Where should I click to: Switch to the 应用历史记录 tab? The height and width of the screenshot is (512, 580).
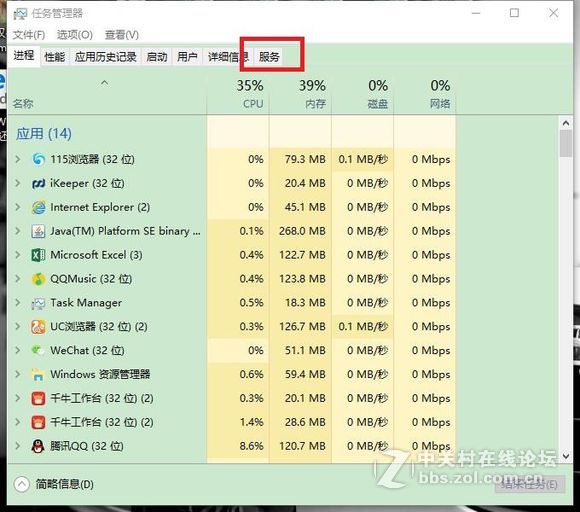pos(105,57)
